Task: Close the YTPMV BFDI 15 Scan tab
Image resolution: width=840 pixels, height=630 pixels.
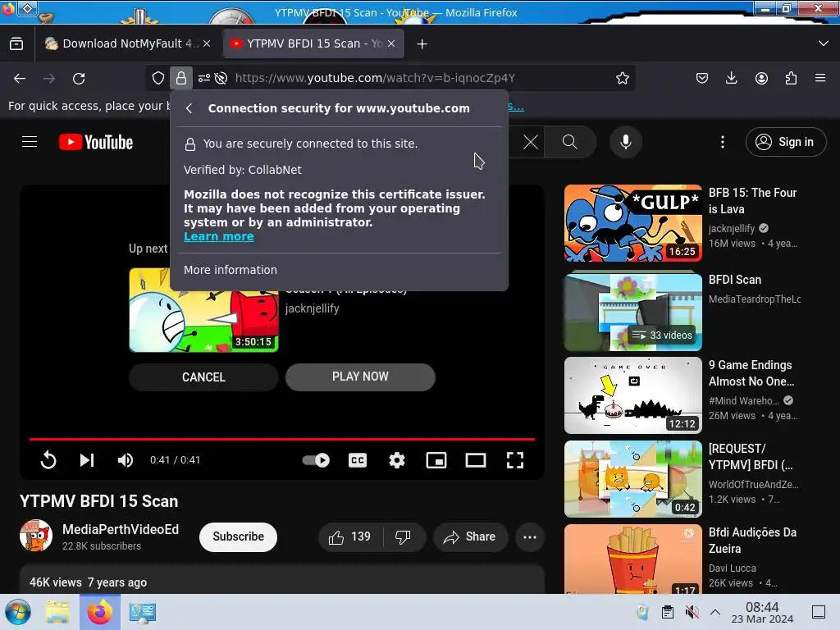Action: 391,44
